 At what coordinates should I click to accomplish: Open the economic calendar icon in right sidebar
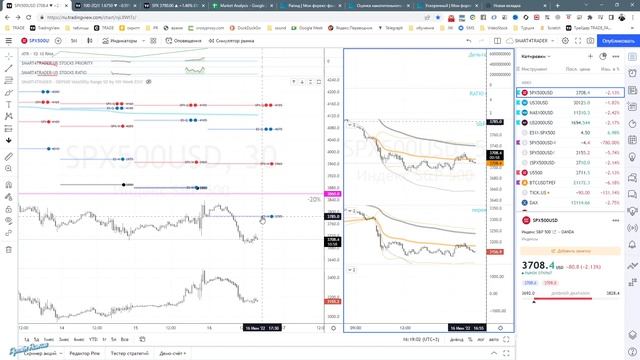tap(632, 140)
